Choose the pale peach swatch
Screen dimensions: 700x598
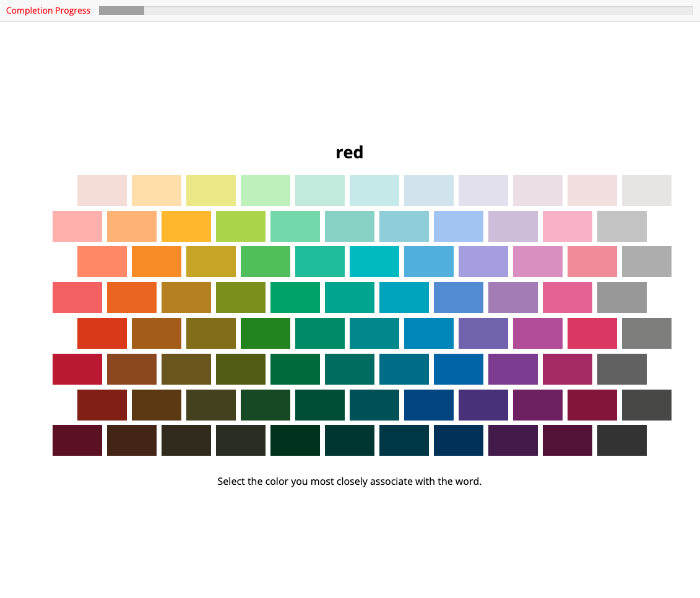(x=157, y=190)
